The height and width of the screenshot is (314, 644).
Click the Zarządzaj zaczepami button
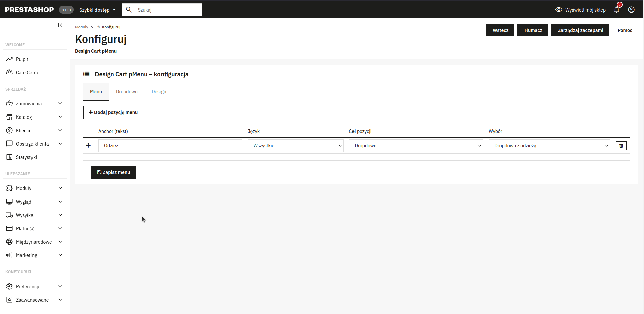pyautogui.click(x=580, y=30)
